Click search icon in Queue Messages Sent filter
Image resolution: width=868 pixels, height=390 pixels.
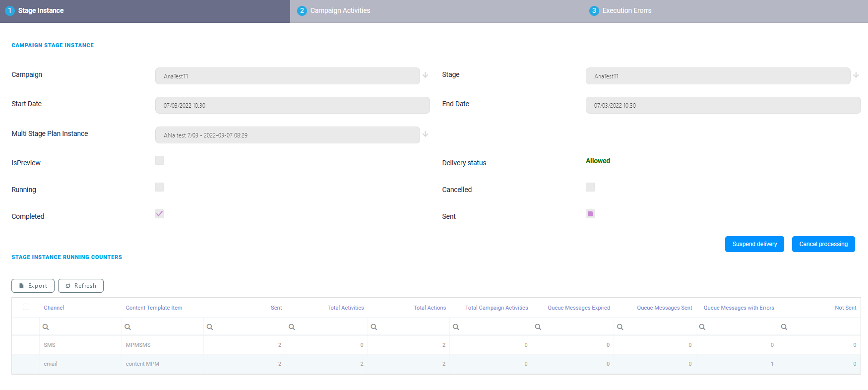[x=620, y=327]
